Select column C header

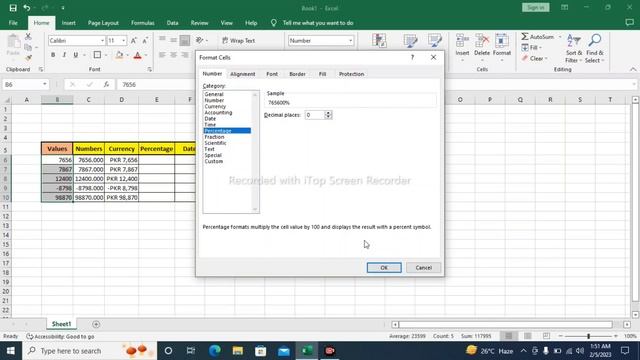click(89, 100)
